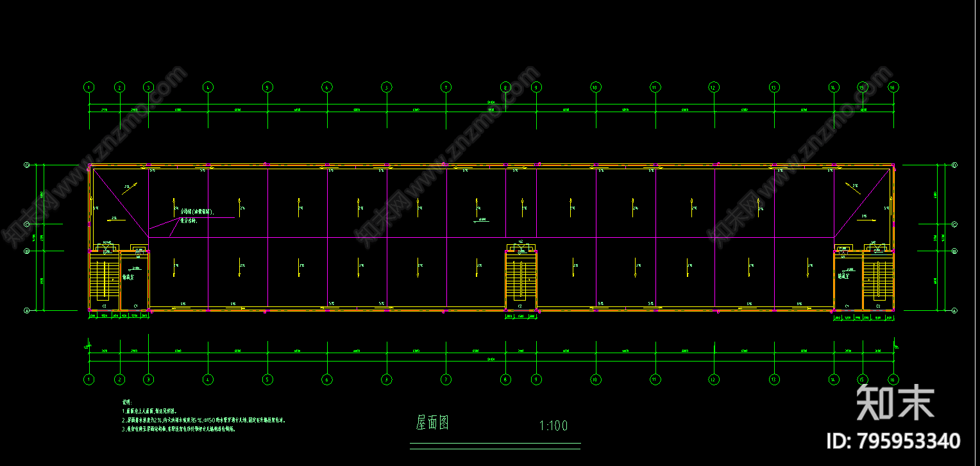Click top grid axis bubble number 10

pos(595,87)
